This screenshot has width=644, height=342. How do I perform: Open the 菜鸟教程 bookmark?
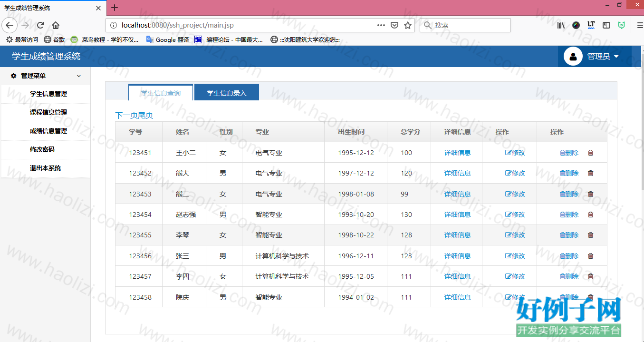105,40
